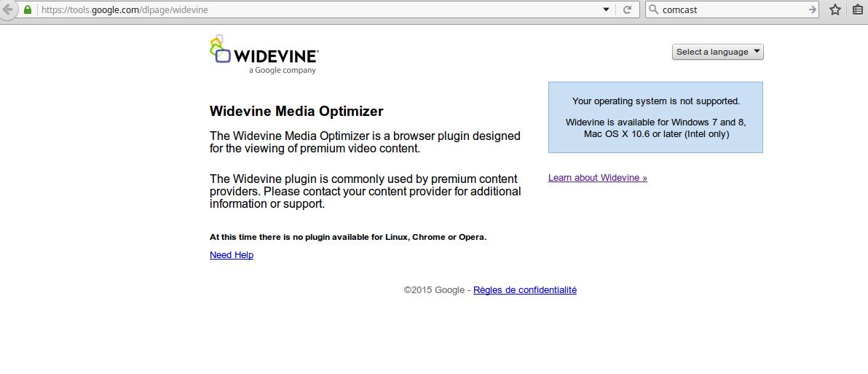868x374 pixels.
Task: Click the search go arrow
Action: click(x=812, y=9)
